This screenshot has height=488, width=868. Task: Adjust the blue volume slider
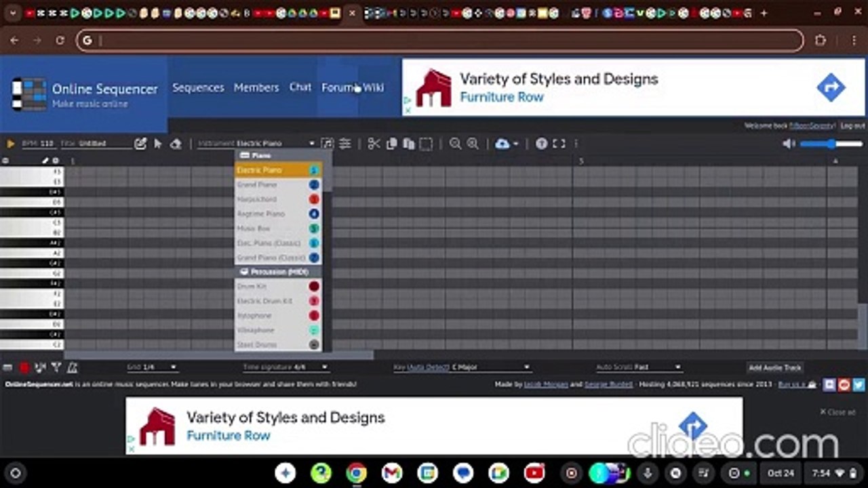[831, 144]
